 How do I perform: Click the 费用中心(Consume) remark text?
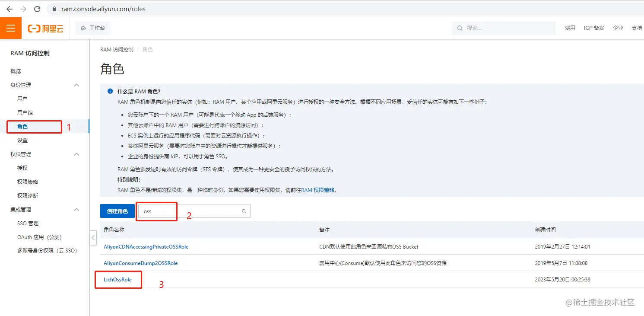coord(383,263)
